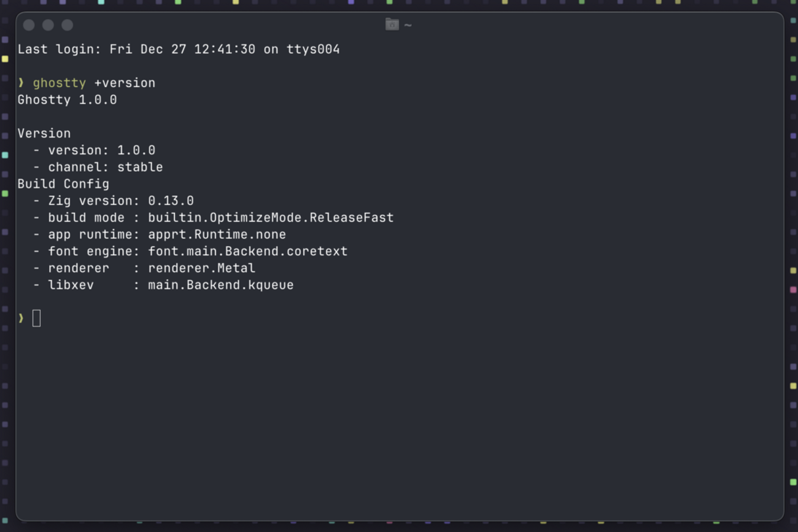Click the word ghostty in the command line
This screenshot has width=798, height=532.
60,83
